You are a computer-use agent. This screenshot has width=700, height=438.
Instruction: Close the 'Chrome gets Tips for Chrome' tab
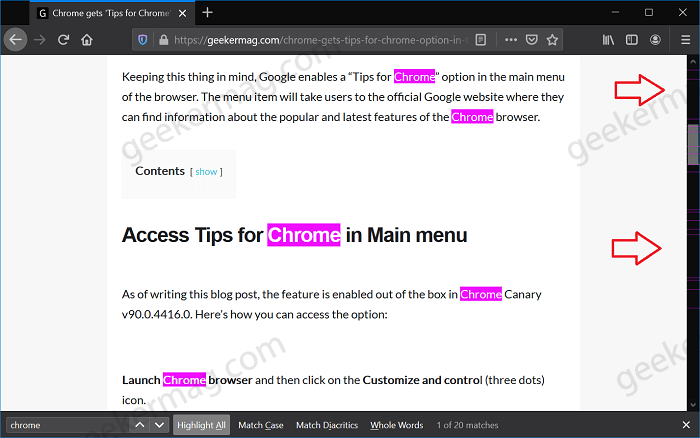(x=183, y=13)
